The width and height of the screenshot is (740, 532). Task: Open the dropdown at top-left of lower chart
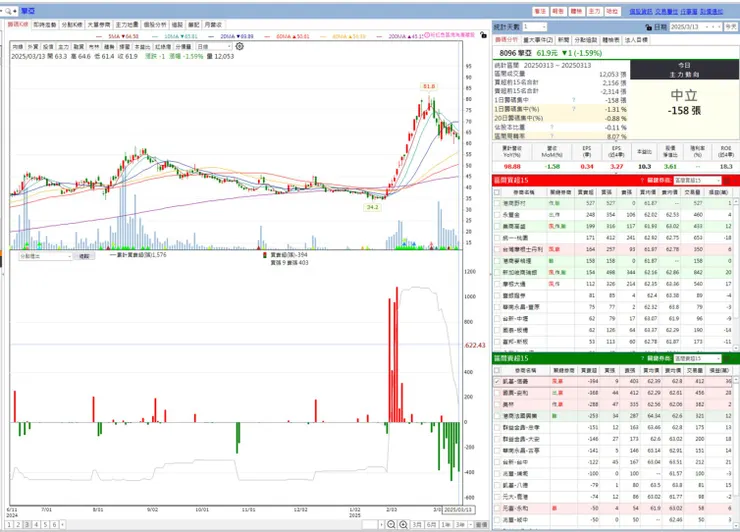pos(45,256)
